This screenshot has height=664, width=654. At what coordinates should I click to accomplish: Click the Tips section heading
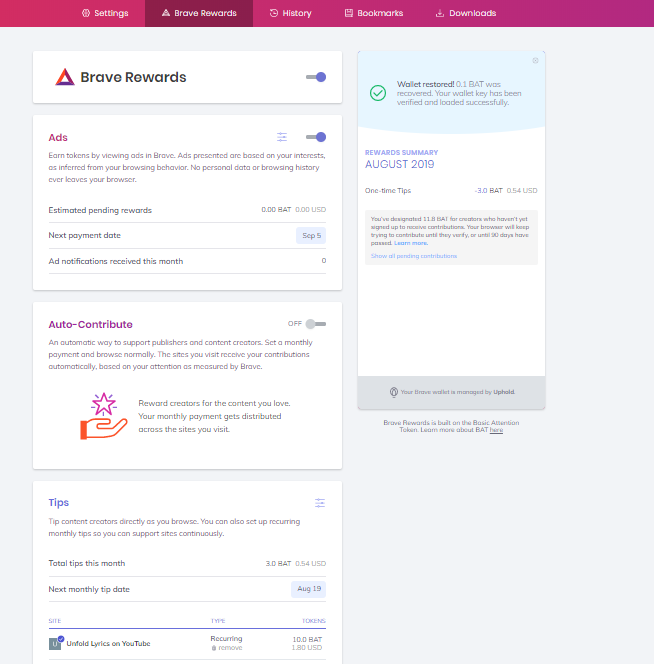pos(58,503)
